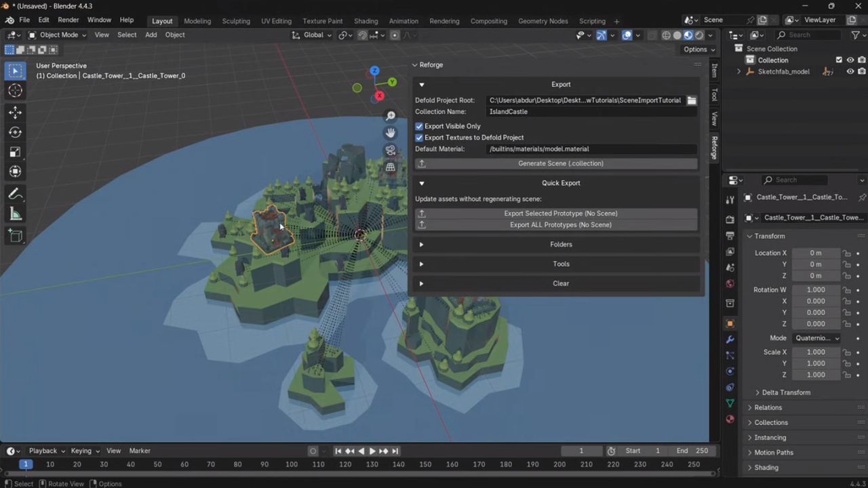The width and height of the screenshot is (868, 488).
Task: Toggle camera view icon in viewport
Action: click(390, 150)
